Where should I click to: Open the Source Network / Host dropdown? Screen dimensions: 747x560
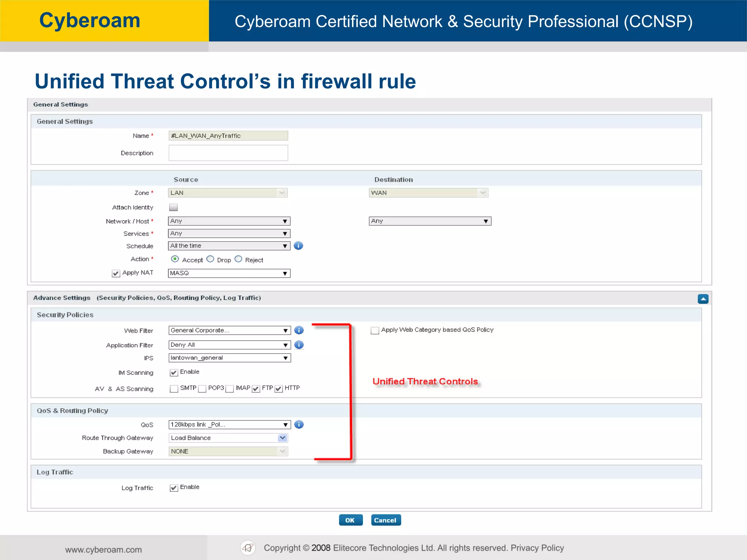coord(229,221)
